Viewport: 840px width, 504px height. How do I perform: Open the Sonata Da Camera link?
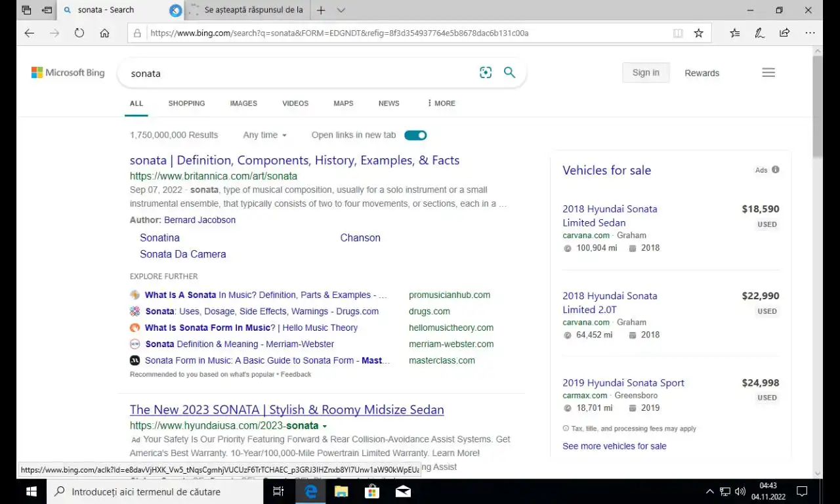click(182, 254)
